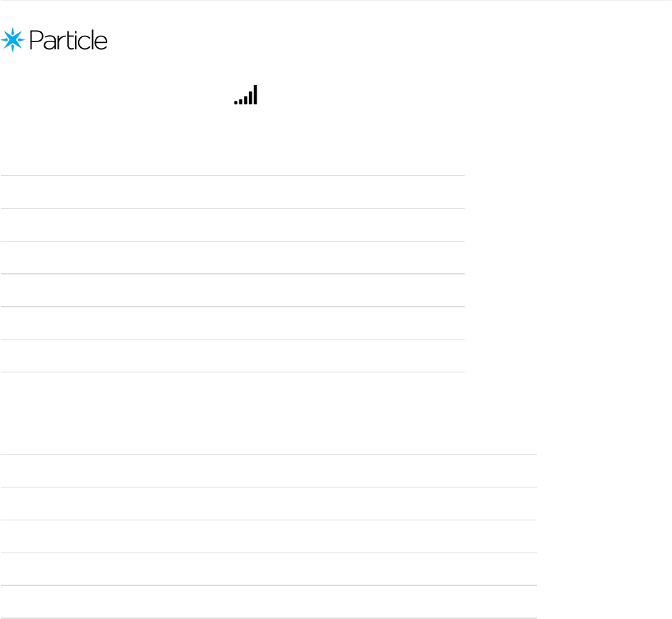Click the Particle star logo icon

(13, 40)
